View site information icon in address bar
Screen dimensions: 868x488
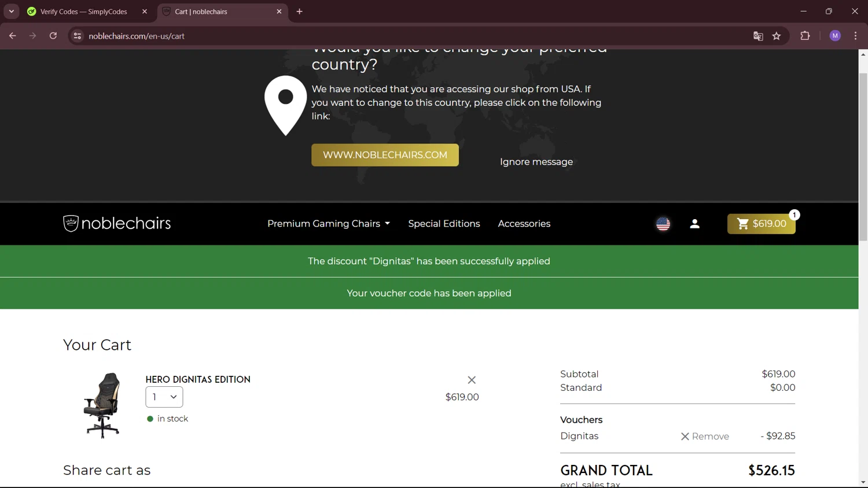pyautogui.click(x=77, y=36)
